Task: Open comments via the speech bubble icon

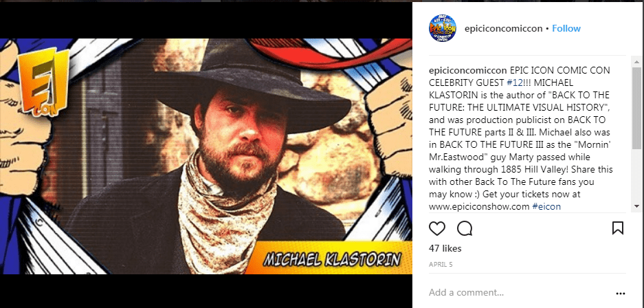Action: click(x=465, y=228)
